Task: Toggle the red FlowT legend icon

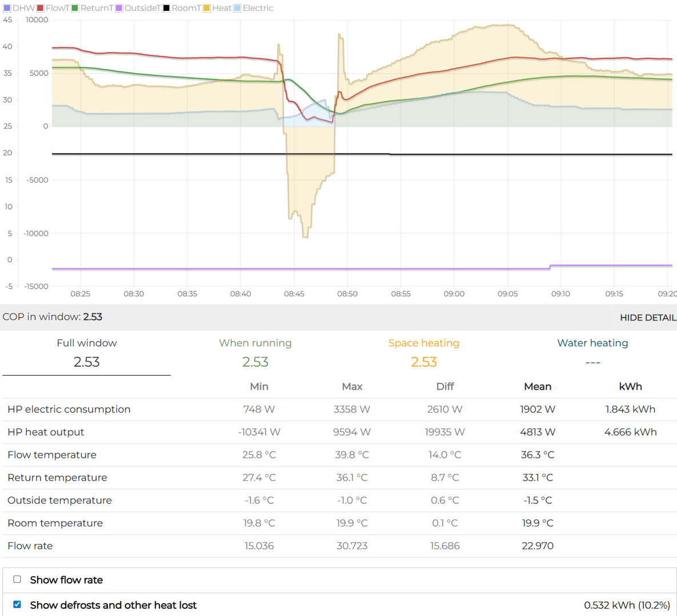Action: pos(41,8)
